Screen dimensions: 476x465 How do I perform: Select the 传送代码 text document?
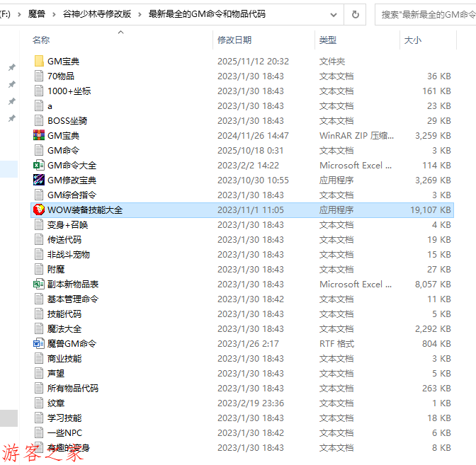click(x=64, y=240)
